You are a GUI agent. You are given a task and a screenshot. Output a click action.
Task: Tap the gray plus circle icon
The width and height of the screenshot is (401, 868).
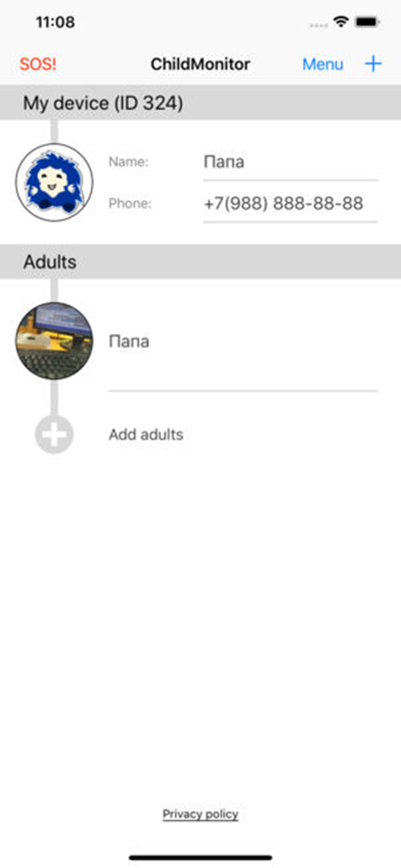click(x=54, y=435)
